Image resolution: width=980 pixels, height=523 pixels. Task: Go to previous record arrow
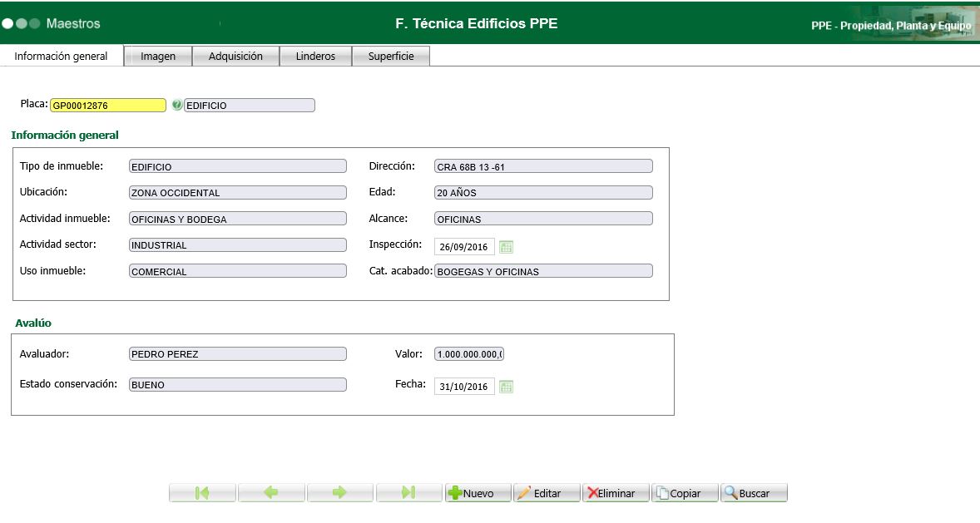pyautogui.click(x=271, y=492)
